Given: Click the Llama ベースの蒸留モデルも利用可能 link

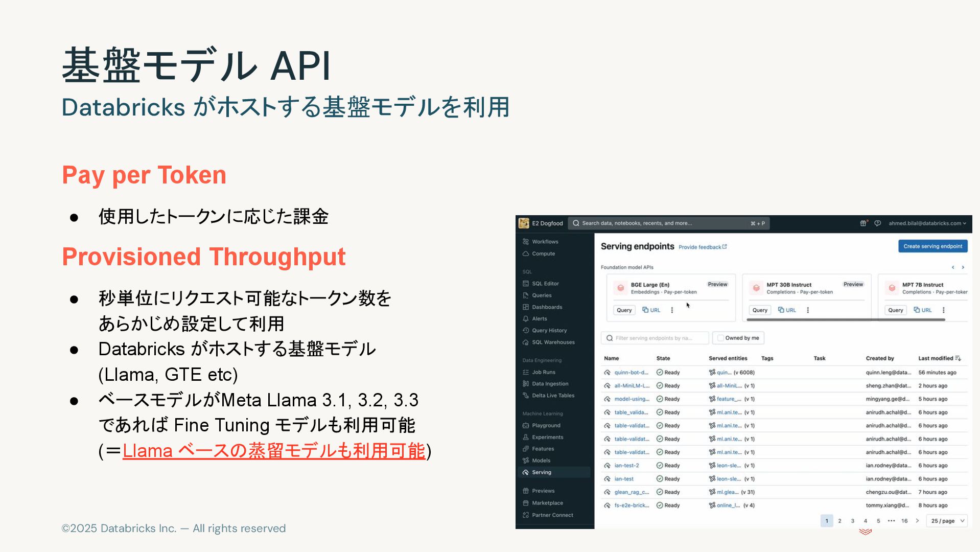Looking at the screenshot, I should pyautogui.click(x=274, y=451).
